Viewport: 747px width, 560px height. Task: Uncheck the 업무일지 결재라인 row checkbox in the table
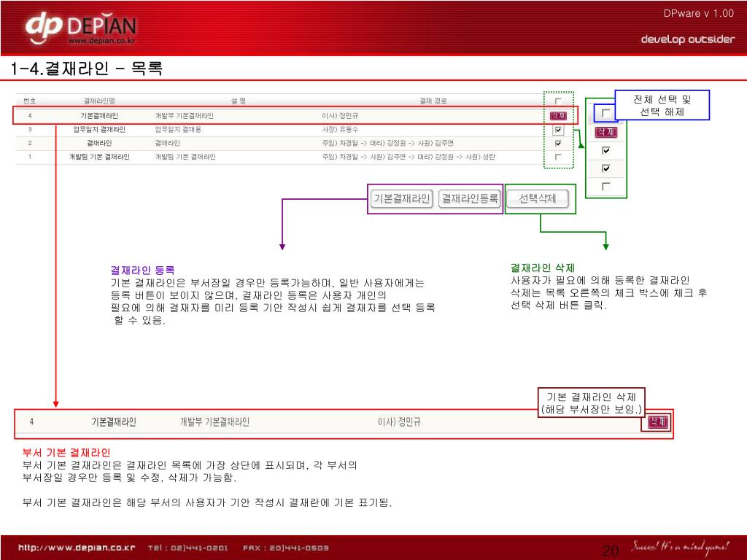[x=558, y=130]
